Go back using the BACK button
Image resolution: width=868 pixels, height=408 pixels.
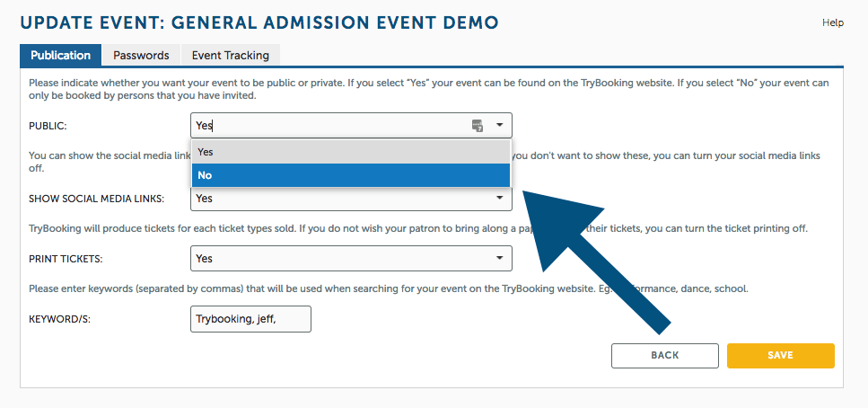[665, 355]
